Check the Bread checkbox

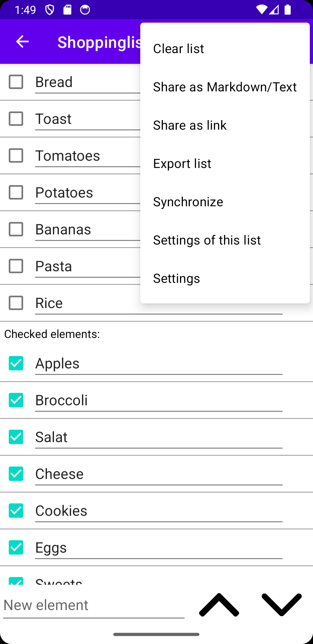pyautogui.click(x=16, y=82)
